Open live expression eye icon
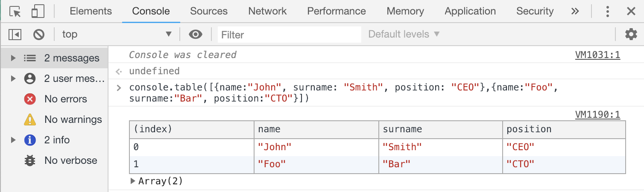The width and height of the screenshot is (644, 192). [x=196, y=35]
